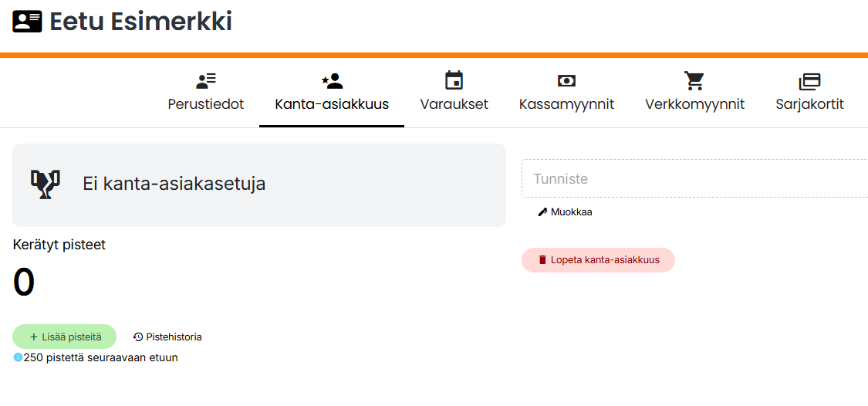Screen dimensions: 868x406
Task: Click the 250 pistettä seuraavaan etuun text
Action: pos(101,357)
